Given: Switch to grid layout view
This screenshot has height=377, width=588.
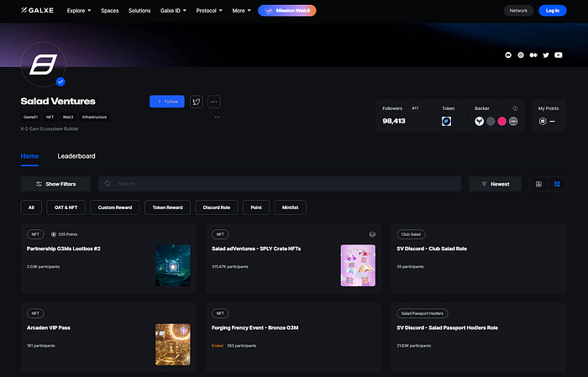Looking at the screenshot, I should pos(557,184).
